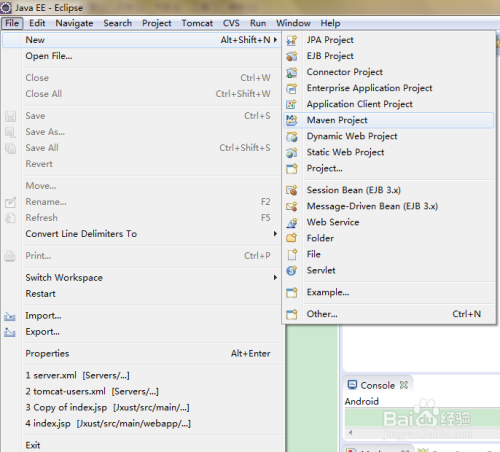This screenshot has height=452, width=500.
Task: Select Maven Project menu entry
Action: [389, 120]
